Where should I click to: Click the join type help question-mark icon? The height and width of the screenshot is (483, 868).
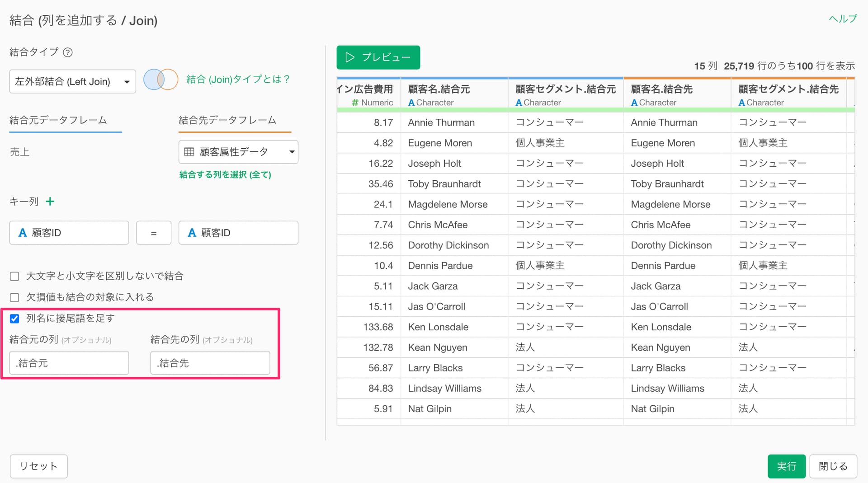point(68,52)
